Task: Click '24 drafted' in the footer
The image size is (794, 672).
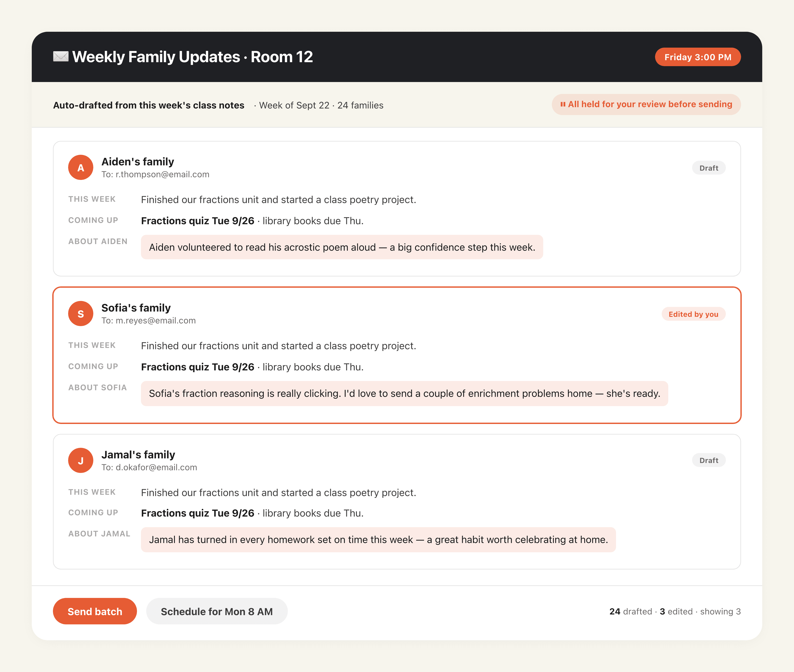Action: [631, 611]
